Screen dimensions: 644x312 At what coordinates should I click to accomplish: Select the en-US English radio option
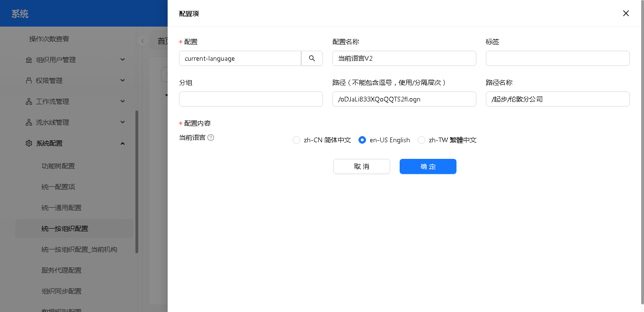[362, 140]
